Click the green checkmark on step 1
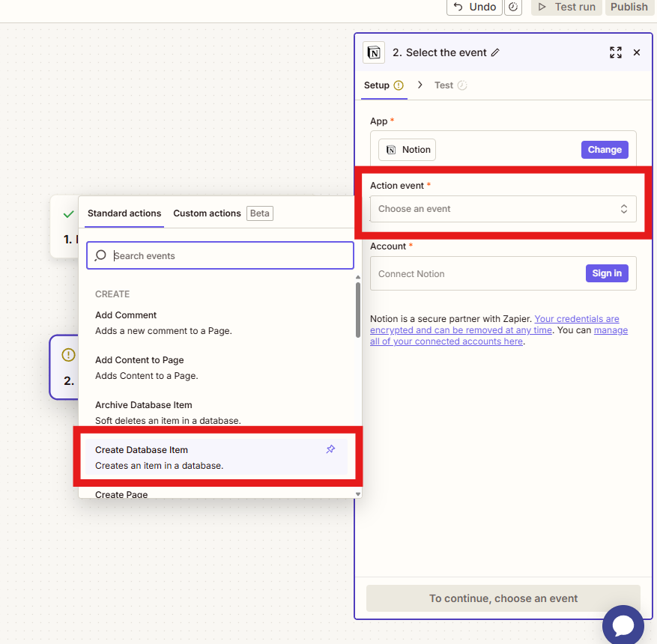 click(68, 214)
